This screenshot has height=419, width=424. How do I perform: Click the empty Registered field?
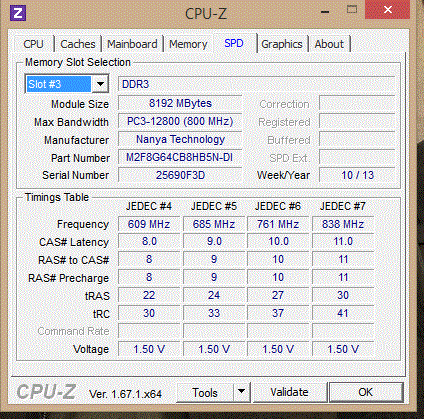[x=357, y=121]
